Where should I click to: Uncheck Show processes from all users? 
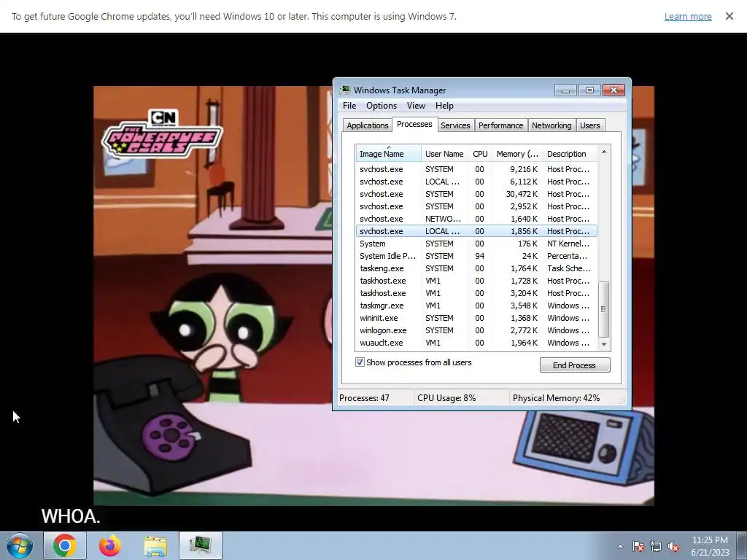tap(360, 362)
